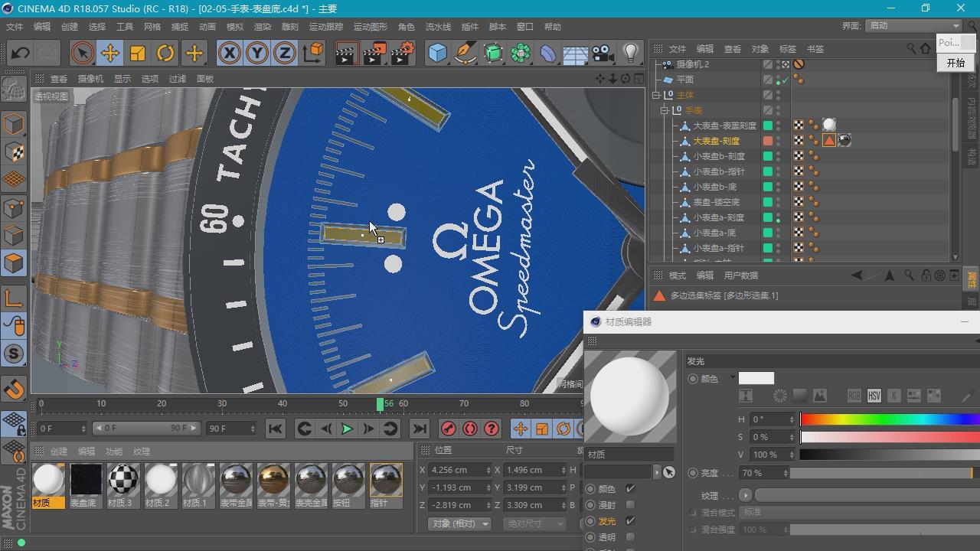
Task: Select the 大表盘-表盖刻度 object
Action: (x=724, y=126)
